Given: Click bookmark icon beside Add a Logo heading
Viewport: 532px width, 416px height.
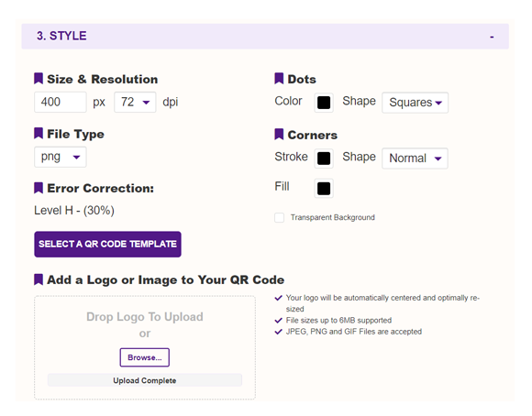Looking at the screenshot, I should coord(39,279).
